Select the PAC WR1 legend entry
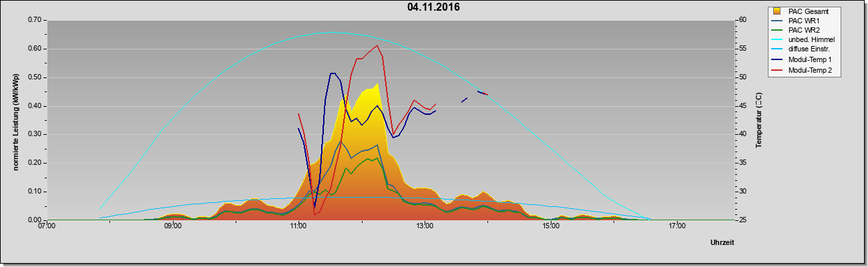 803,21
